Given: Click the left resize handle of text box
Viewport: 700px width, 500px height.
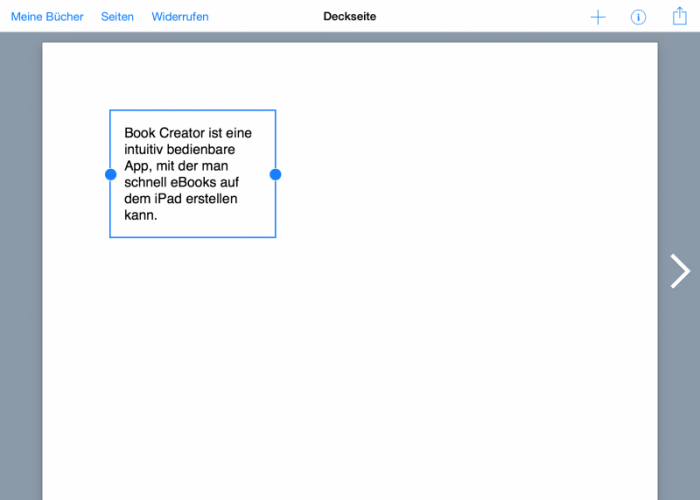Looking at the screenshot, I should coord(111,174).
